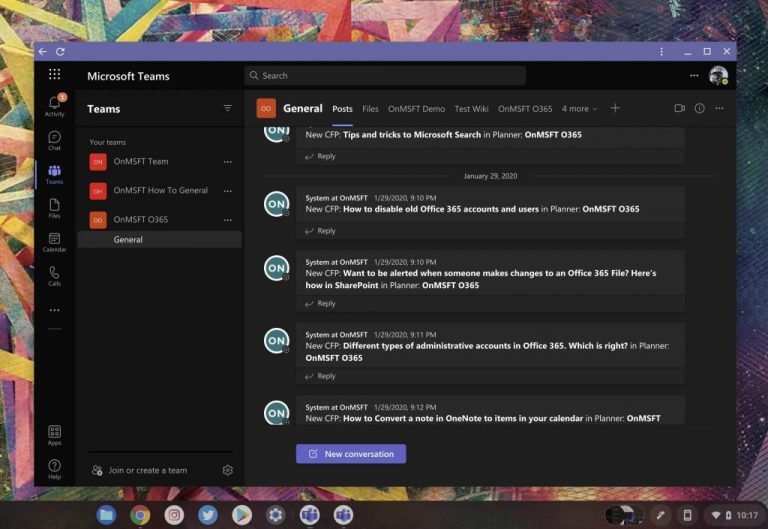Open the window's three-dot menu
The image size is (768, 529).
[662, 51]
